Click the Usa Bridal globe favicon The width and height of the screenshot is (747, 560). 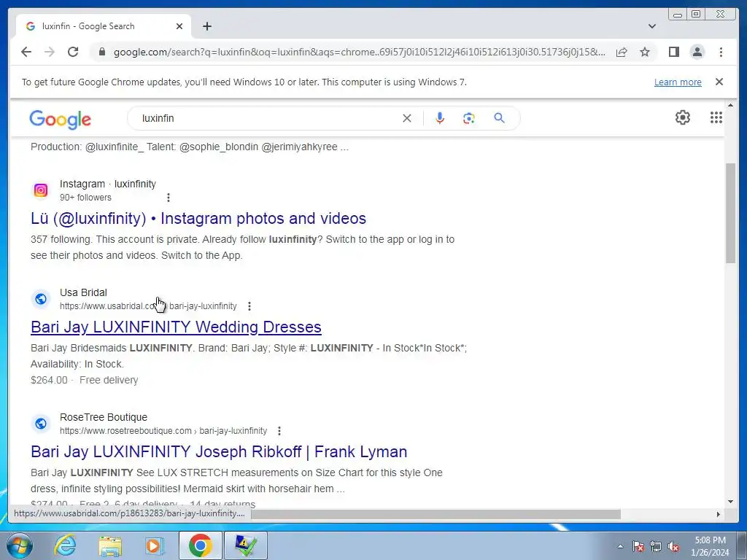pyautogui.click(x=41, y=298)
